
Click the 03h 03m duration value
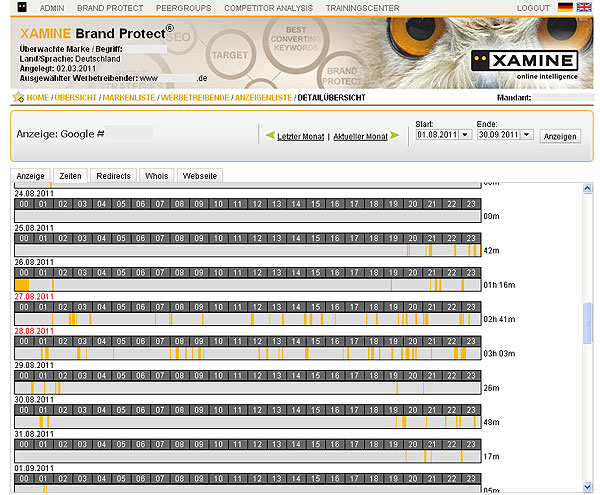point(499,353)
